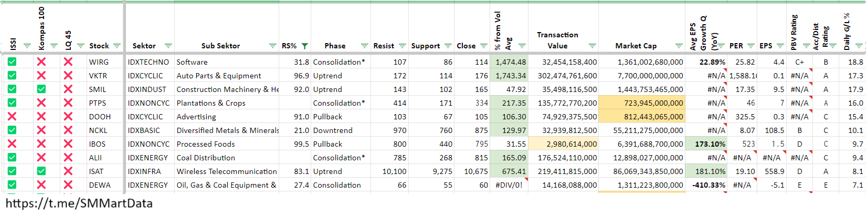The image size is (868, 215).
Task: Click the Transaction Value filter icon
Action: (x=592, y=46)
